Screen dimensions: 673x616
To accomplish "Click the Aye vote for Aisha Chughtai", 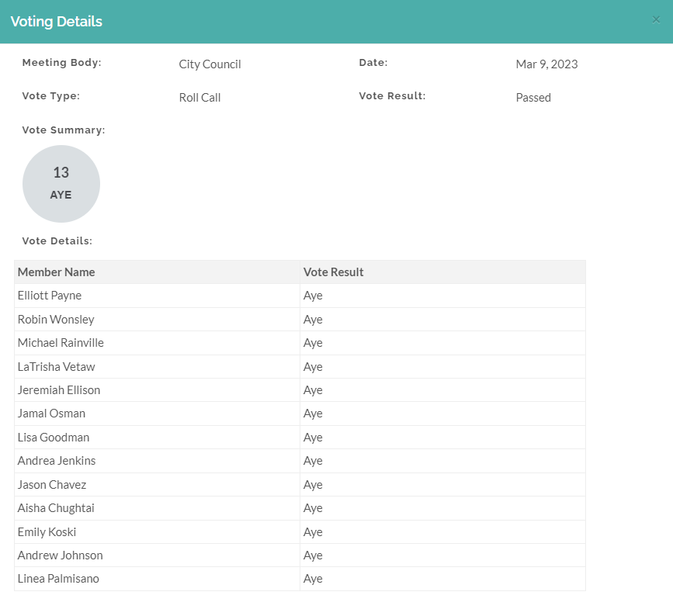I will [x=313, y=508].
